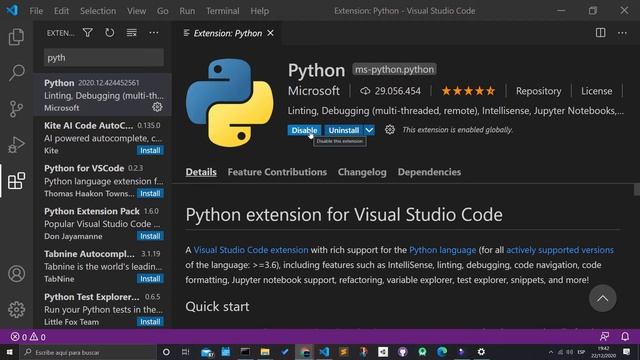Filter extensions with the funnel icon
The width and height of the screenshot is (640, 360).
tap(87, 33)
